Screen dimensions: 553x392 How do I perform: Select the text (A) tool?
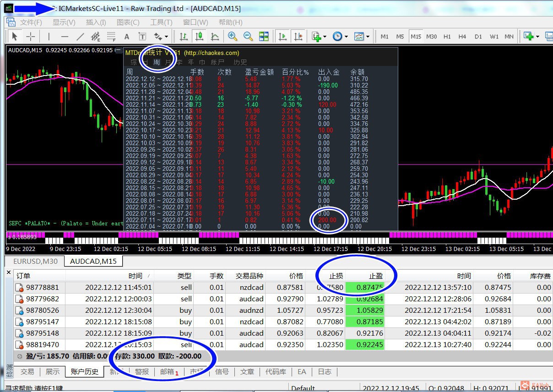[x=127, y=36]
